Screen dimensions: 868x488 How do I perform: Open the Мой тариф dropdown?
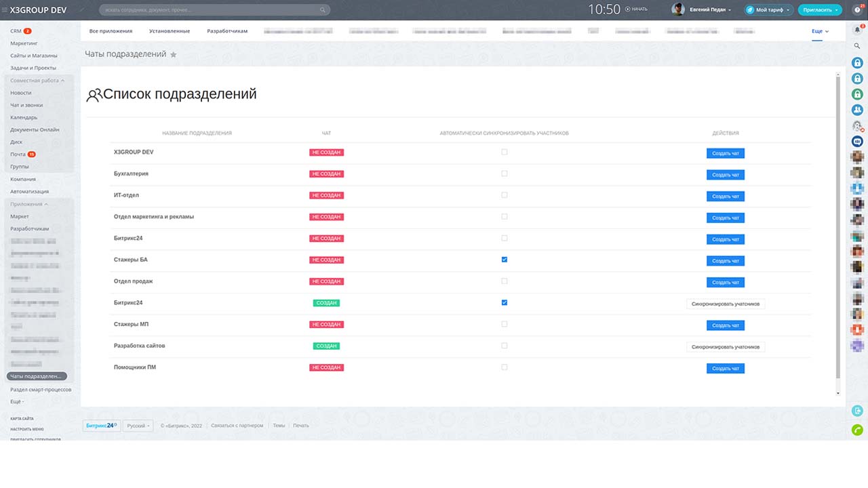768,10
